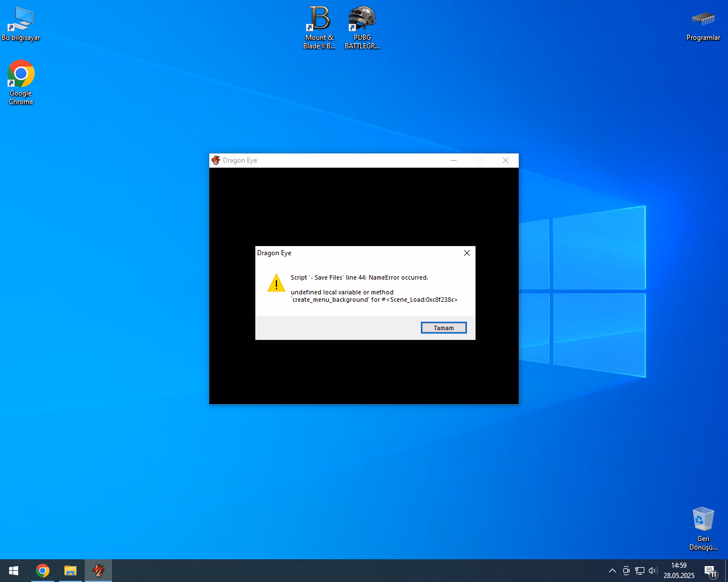The height and width of the screenshot is (582, 728).
Task: Click the Dragon Eye taskbar icon
Action: coord(98,571)
